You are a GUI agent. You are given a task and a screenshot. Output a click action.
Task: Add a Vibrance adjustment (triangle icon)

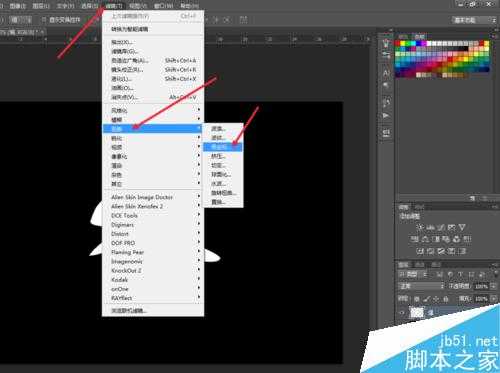pos(462,227)
